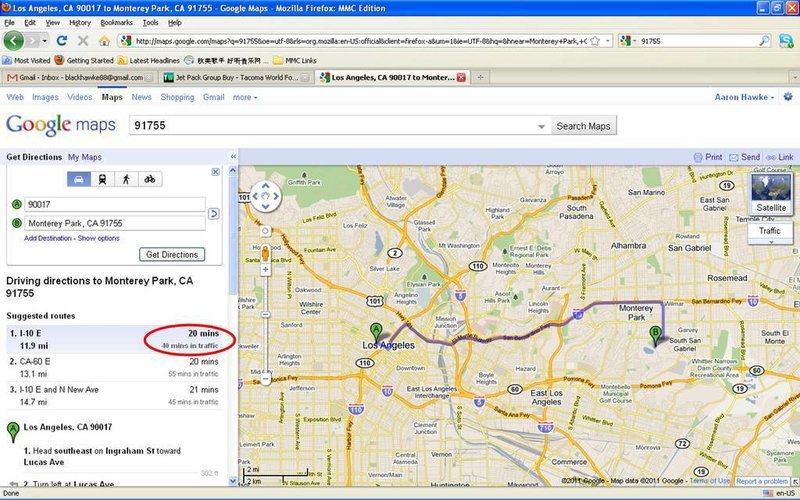Click the search magnifier in Firefox search box
The height and width of the screenshot is (500, 800).
pos(764,41)
